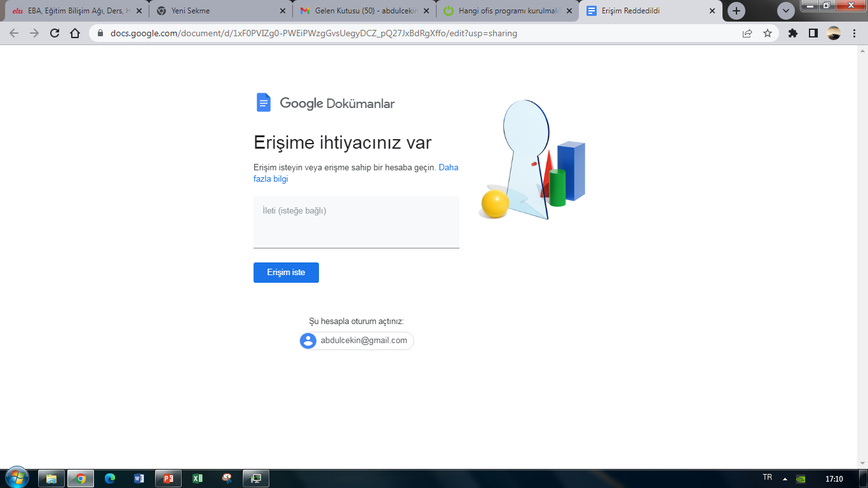Close the Erişim Reddedildi tab
Screen dimensions: 868x488
712,11
